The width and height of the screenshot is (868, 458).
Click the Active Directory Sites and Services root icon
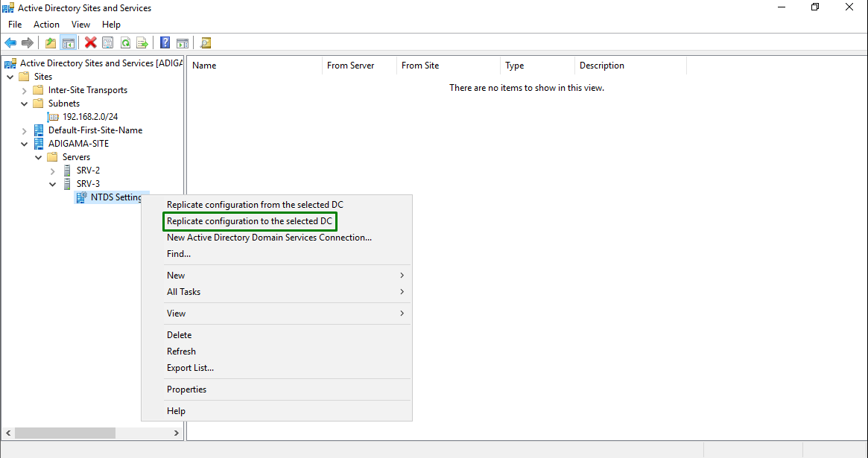tap(10, 63)
